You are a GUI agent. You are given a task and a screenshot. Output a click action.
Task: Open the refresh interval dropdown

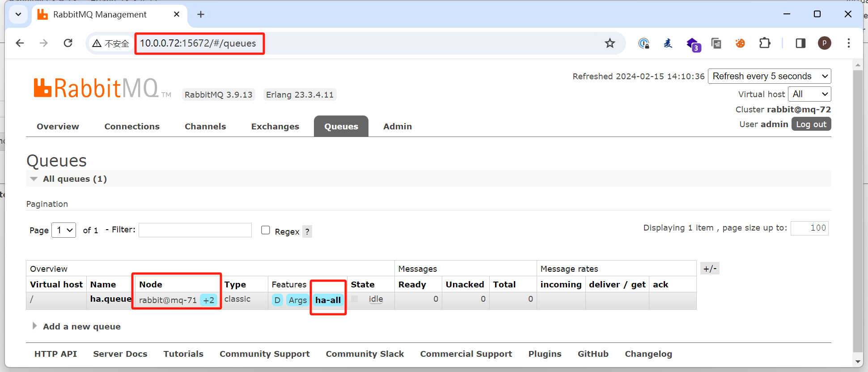pos(770,76)
